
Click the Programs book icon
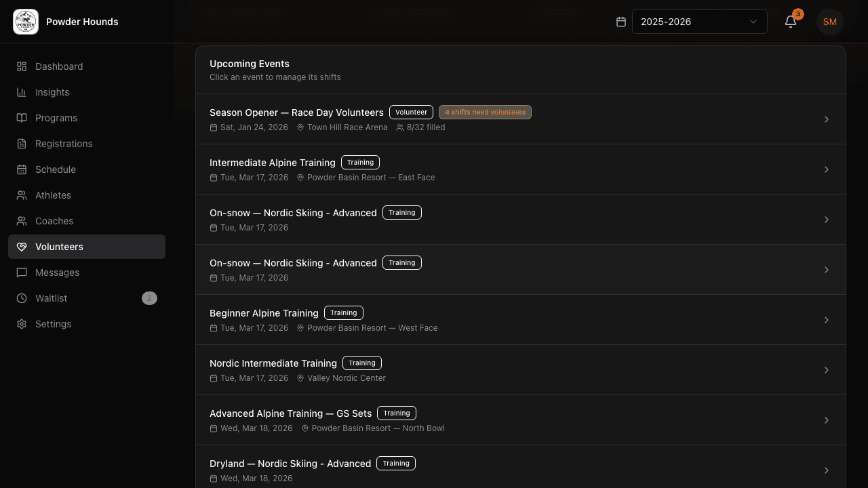[x=22, y=118]
